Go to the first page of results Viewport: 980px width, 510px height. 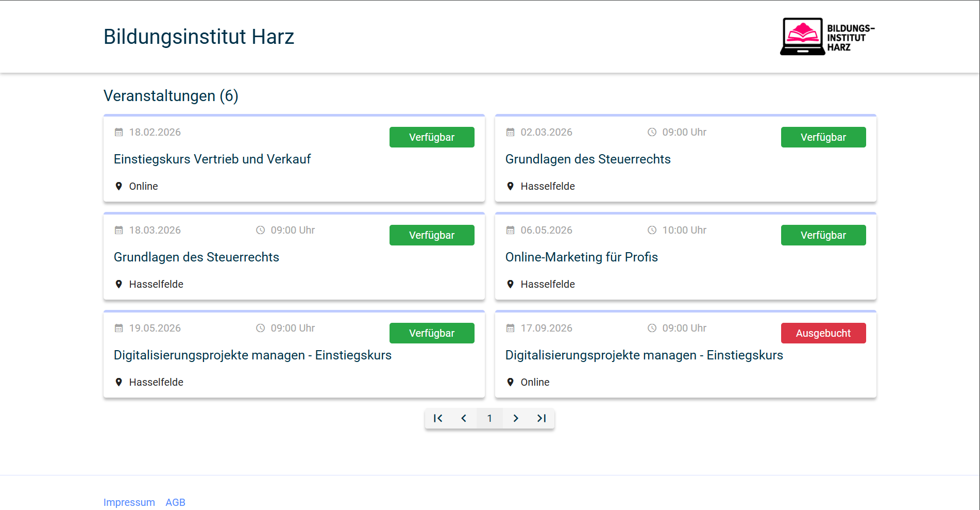(x=438, y=418)
